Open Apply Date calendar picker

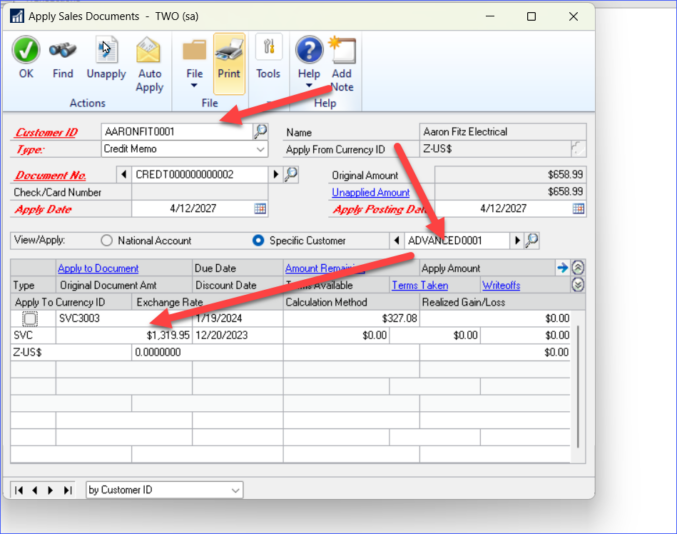click(x=260, y=209)
